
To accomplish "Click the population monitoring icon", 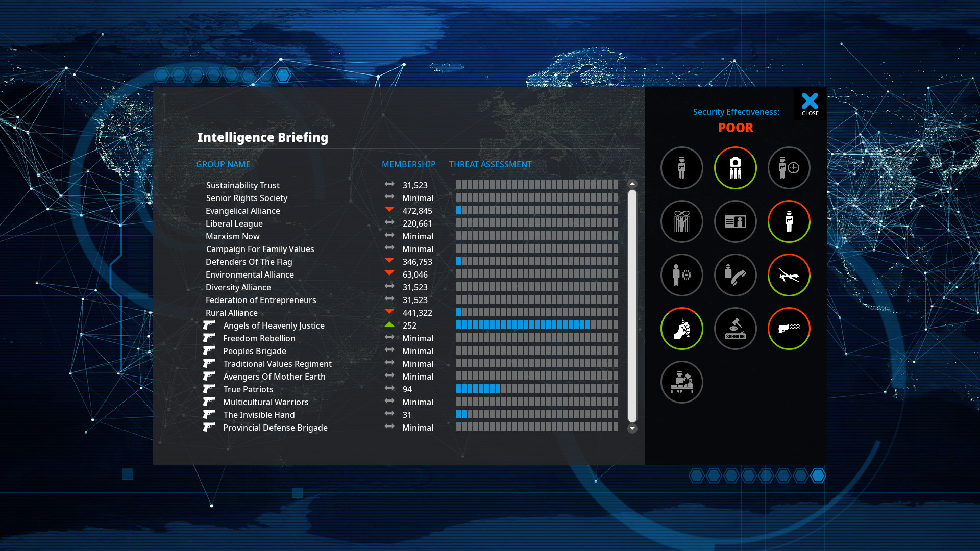I will 735,167.
